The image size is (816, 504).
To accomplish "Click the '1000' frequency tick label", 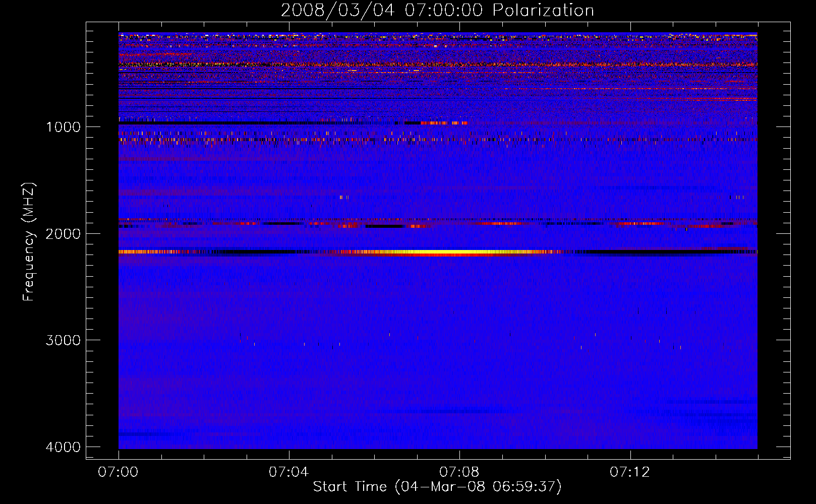I will [63, 127].
